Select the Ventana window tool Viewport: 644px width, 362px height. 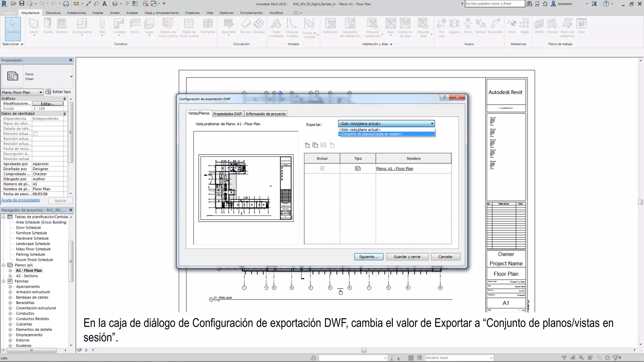(62, 26)
